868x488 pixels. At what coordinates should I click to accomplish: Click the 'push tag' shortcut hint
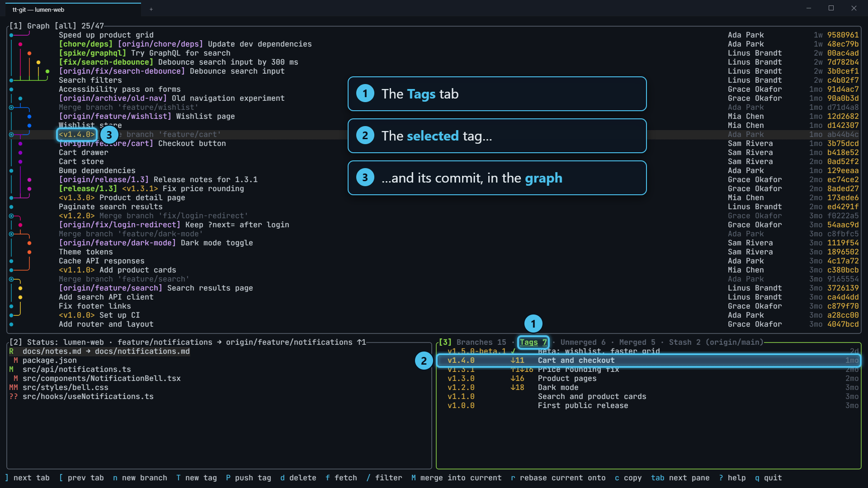point(248,478)
